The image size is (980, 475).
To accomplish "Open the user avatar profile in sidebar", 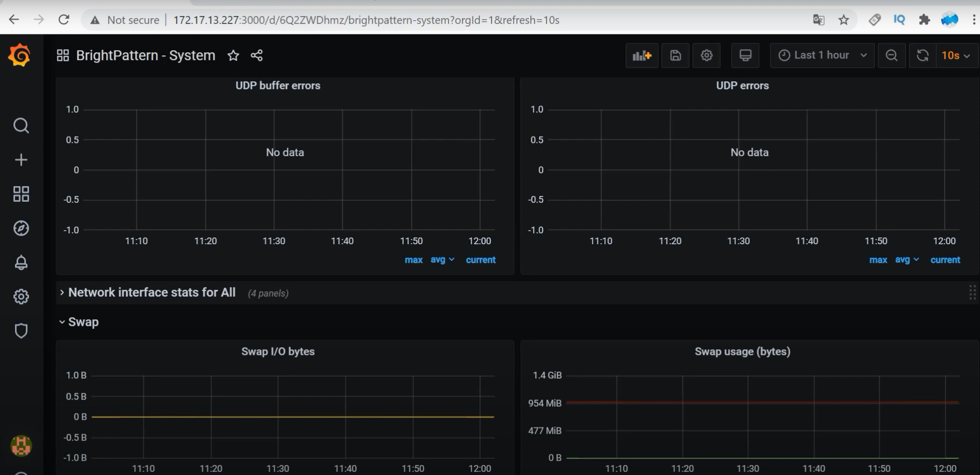I will pos(21,446).
